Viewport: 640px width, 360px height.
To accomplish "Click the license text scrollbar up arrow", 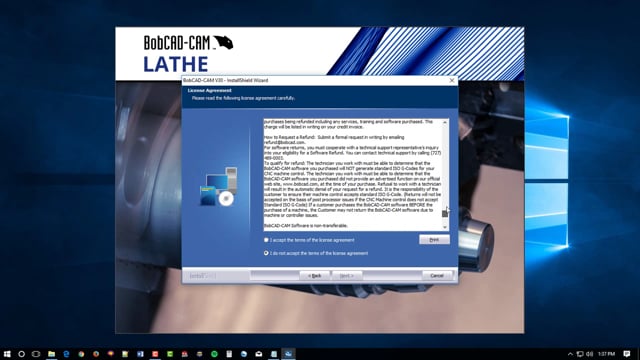I will click(445, 122).
